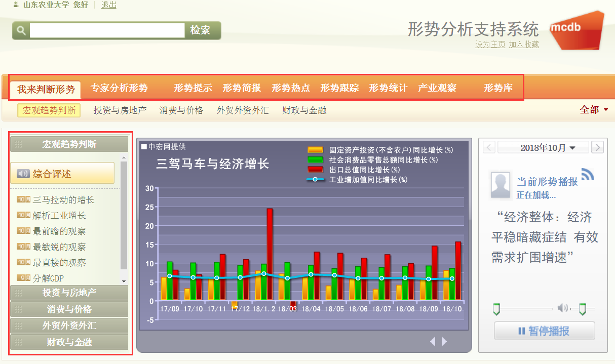The width and height of the screenshot is (615, 364).
Task: Open the 2018年10月 date dropdown
Action: coord(543,148)
